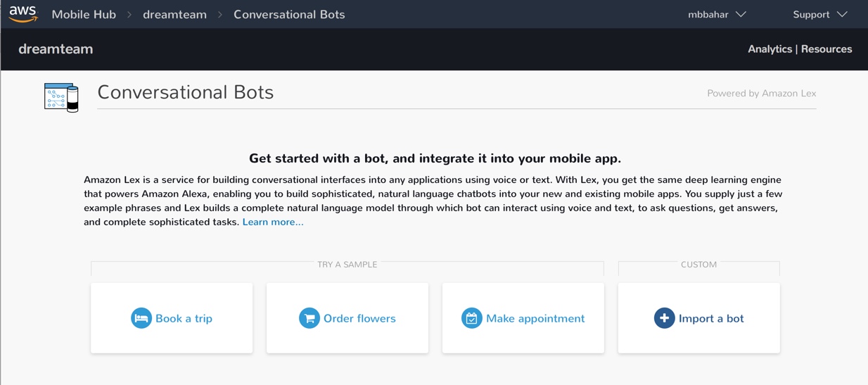Screen dimensions: 868x385
Task: Open the mbbahar account dropdown
Action: click(x=717, y=14)
